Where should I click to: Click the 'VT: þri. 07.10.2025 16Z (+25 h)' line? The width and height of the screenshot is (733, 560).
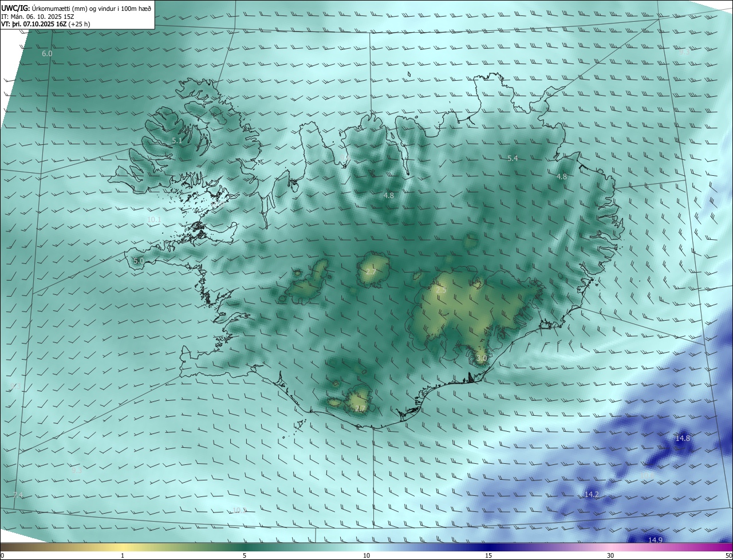[46, 24]
